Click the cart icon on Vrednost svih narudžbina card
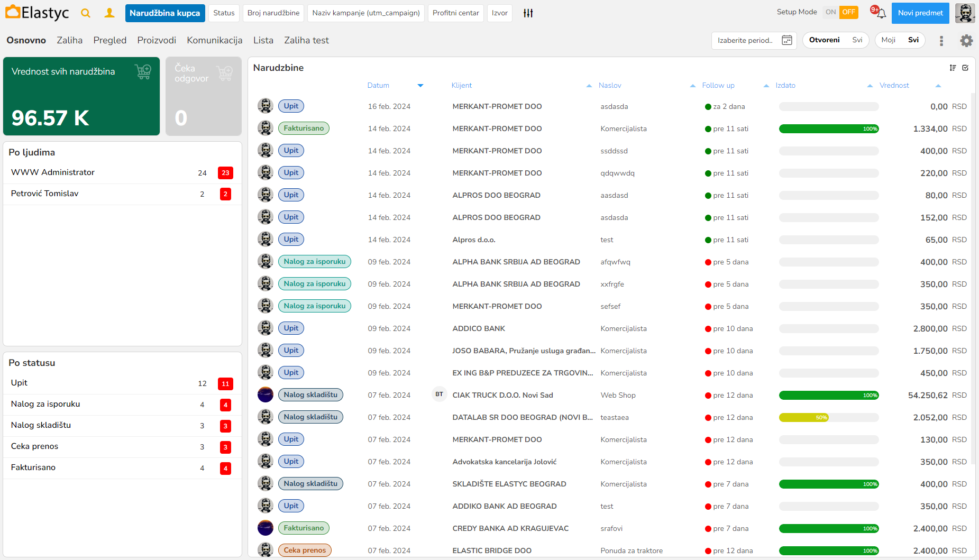979x560 pixels. click(143, 71)
